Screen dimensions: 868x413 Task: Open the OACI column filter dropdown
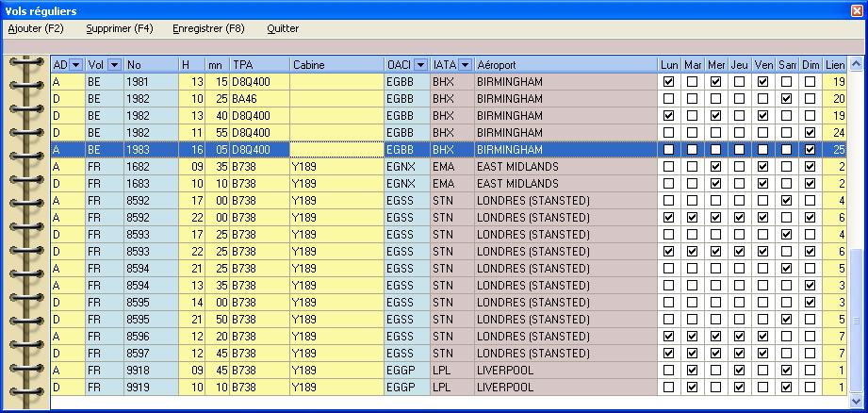pos(420,65)
